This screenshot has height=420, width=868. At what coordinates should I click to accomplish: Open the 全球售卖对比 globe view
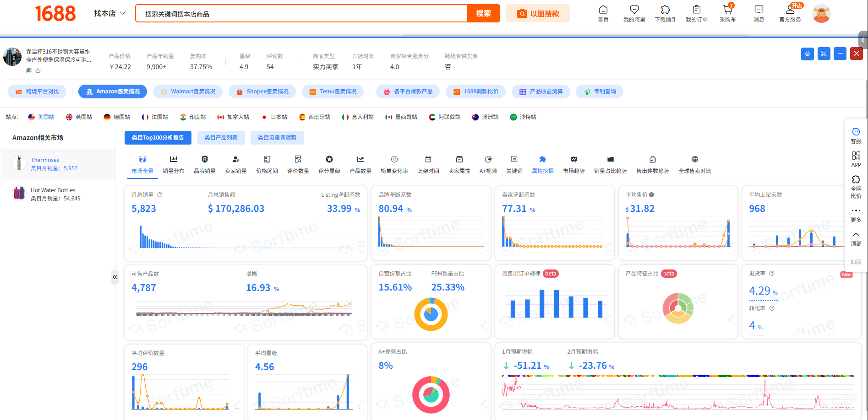tap(694, 164)
